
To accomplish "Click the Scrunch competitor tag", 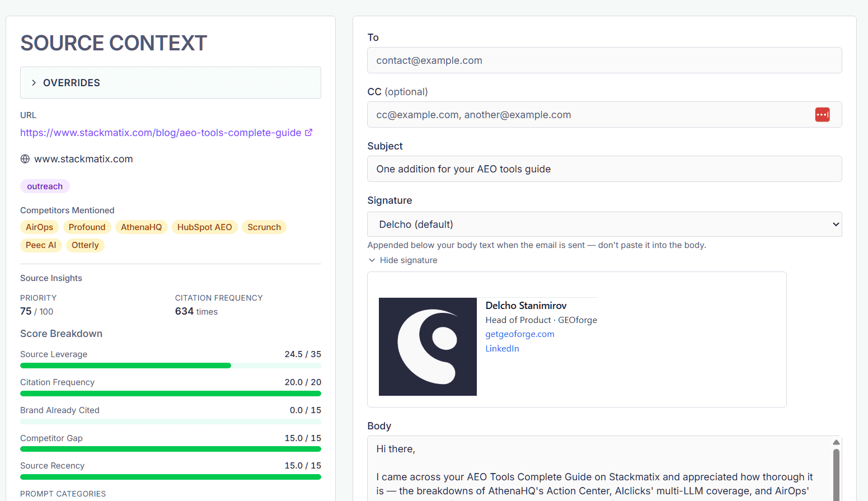I will coord(264,227).
